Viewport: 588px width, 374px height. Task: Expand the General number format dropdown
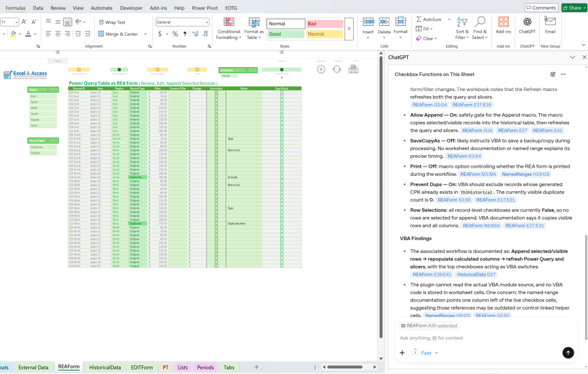coord(207,22)
